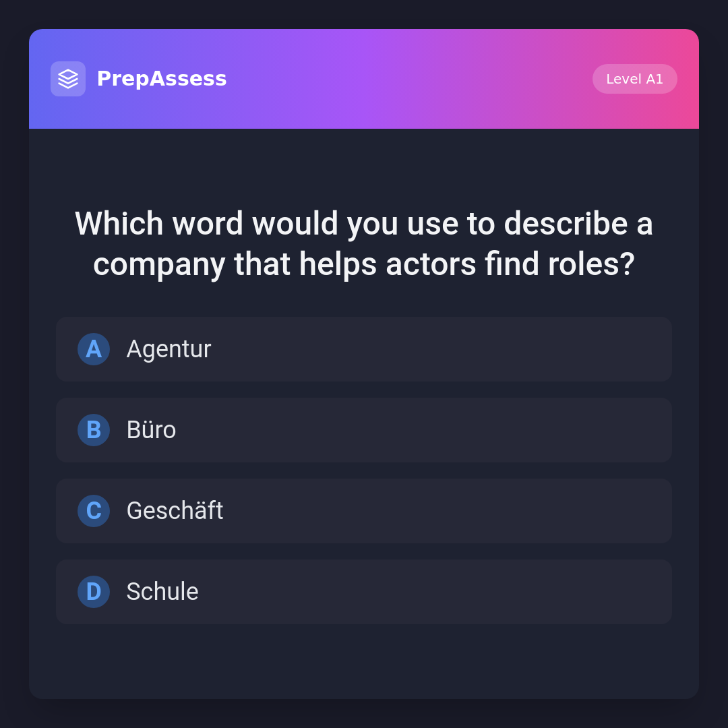Screen dimensions: 728x728
Task: Click the blank card area below option D
Action: (x=364, y=662)
